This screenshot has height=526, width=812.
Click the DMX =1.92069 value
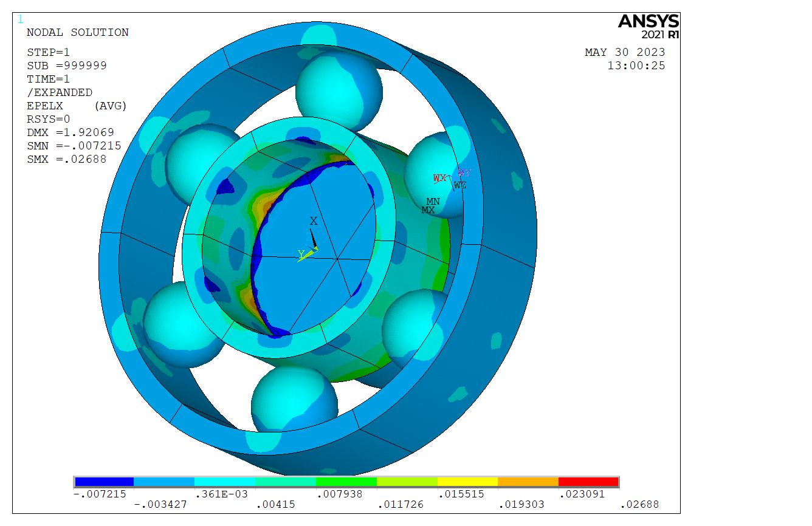click(x=71, y=132)
